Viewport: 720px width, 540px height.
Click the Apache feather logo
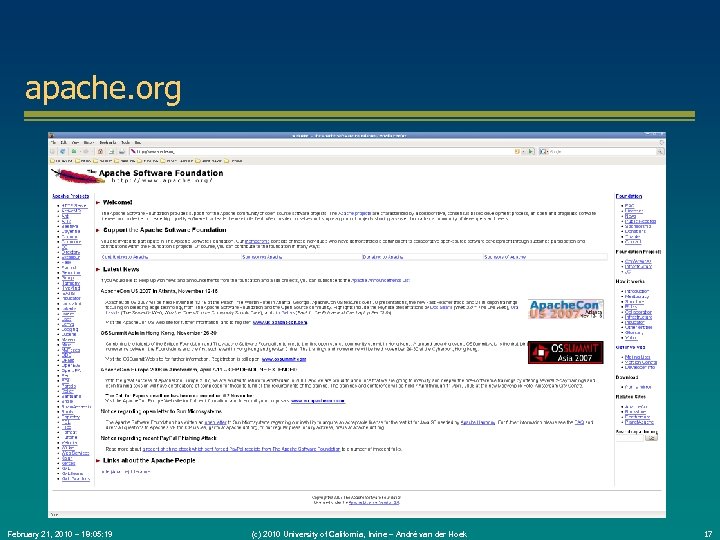(x=77, y=176)
